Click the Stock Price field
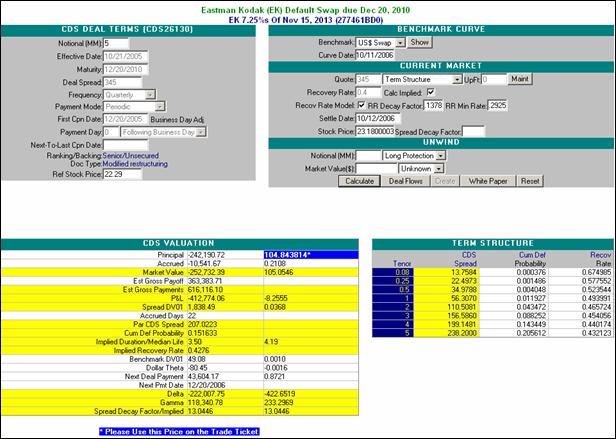The image size is (616, 439). (x=375, y=131)
